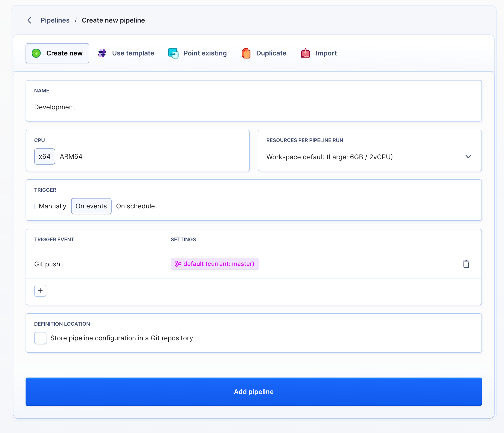The height and width of the screenshot is (433, 504).
Task: Click the Create new pipeline icon
Action: (x=36, y=53)
